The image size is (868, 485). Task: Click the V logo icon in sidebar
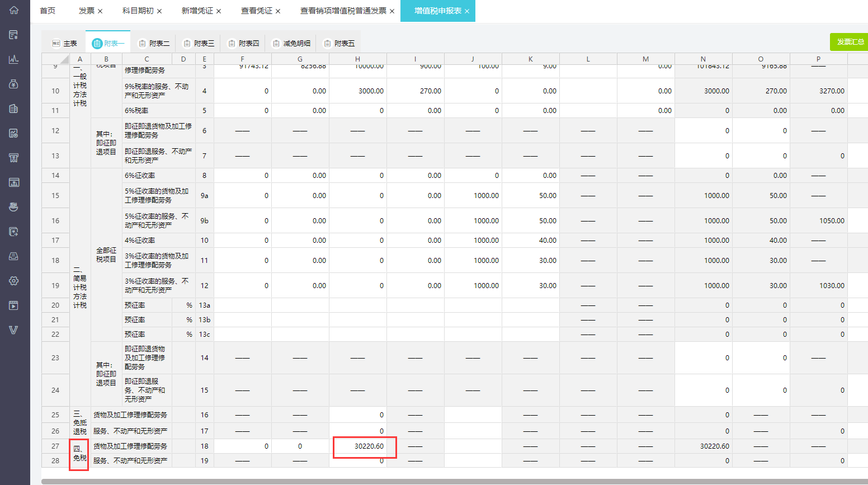(x=14, y=330)
